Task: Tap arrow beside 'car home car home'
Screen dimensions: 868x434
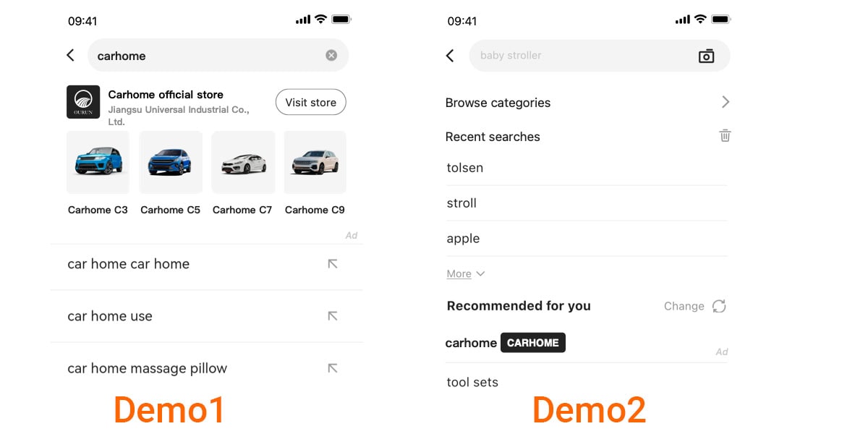Action: pos(333,264)
